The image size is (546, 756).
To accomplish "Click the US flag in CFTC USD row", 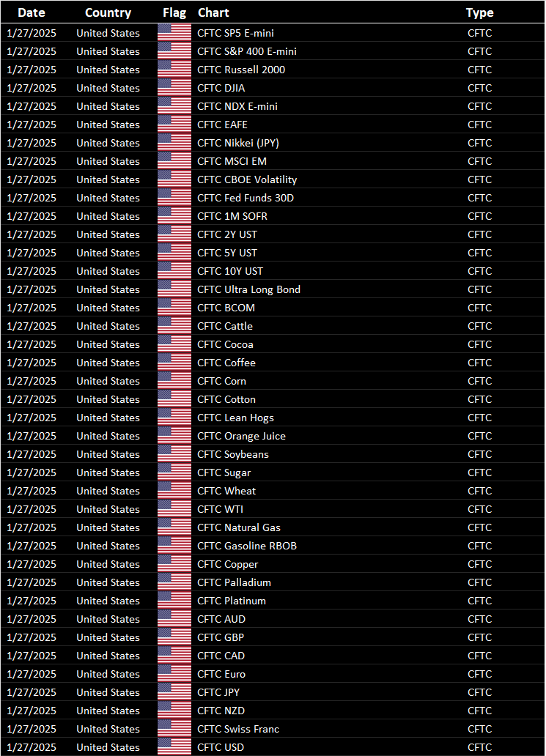I will tap(174, 747).
